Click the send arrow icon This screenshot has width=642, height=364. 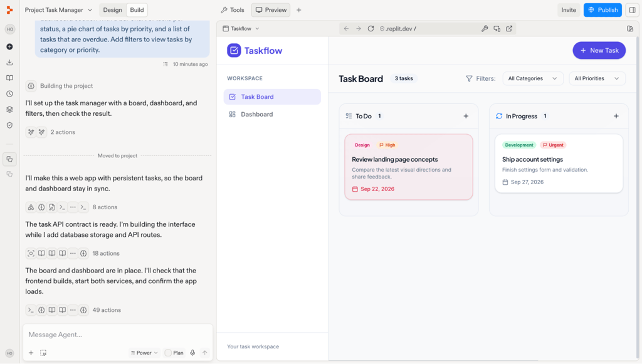point(205,353)
